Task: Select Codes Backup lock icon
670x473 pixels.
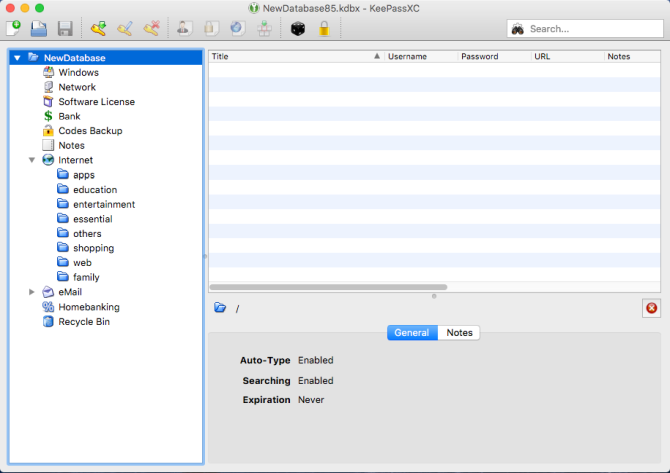Action: click(x=48, y=130)
